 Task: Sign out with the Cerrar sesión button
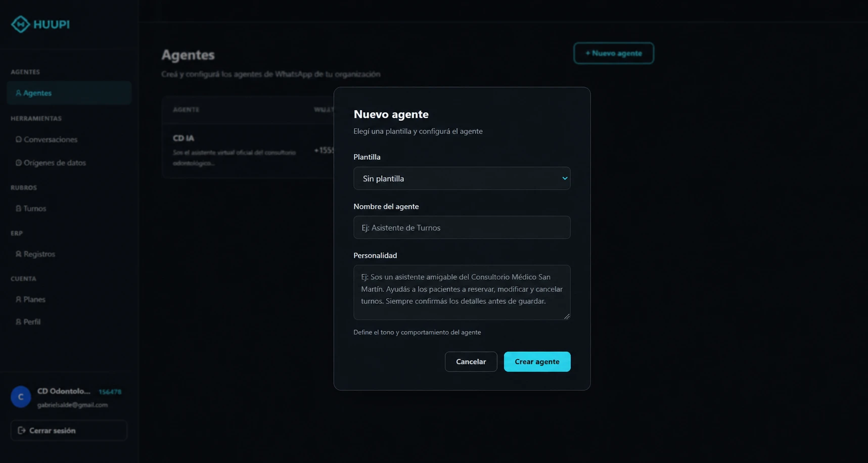pyautogui.click(x=69, y=430)
